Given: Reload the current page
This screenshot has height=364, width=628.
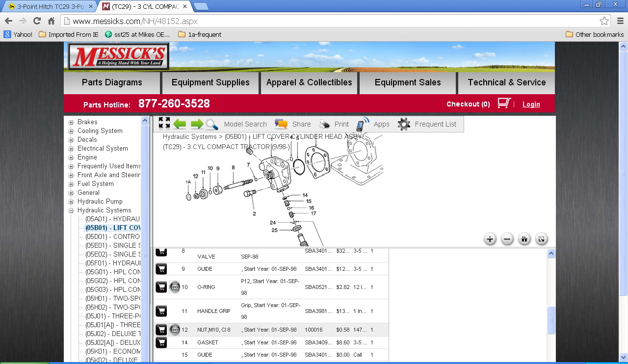Looking at the screenshot, I should (x=37, y=21).
